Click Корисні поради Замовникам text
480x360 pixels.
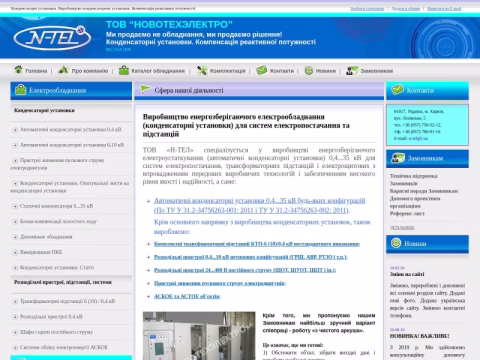424,191
